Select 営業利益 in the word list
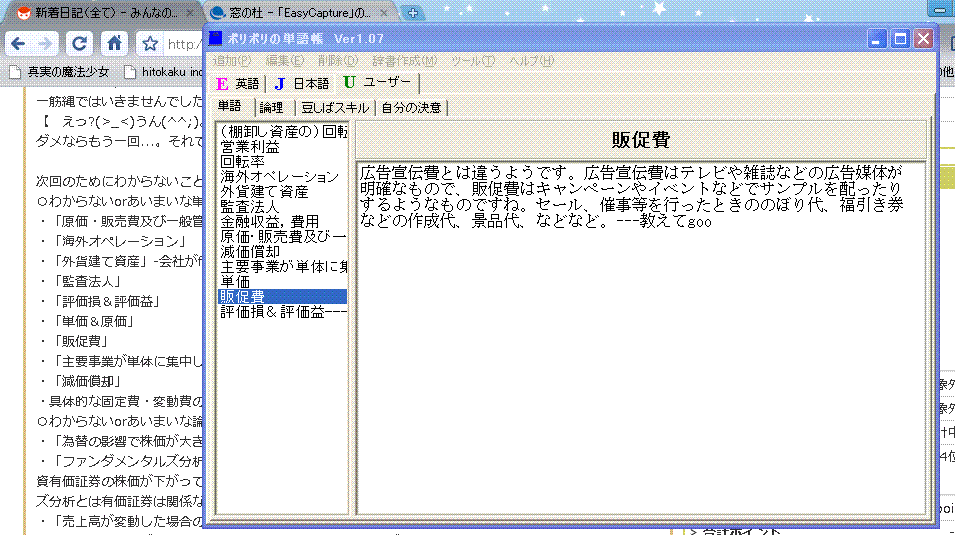955x535 pixels. pos(250,146)
